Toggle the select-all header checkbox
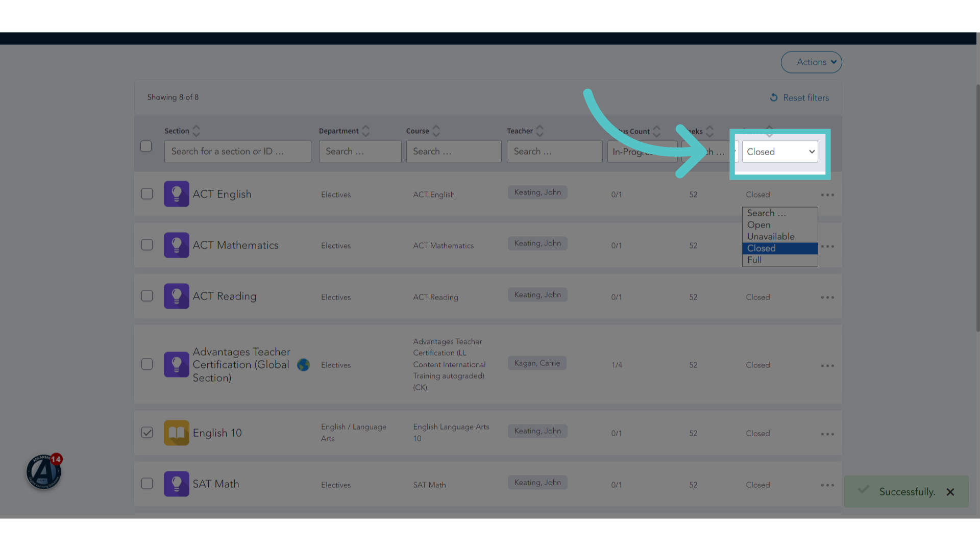The height and width of the screenshot is (551, 980). pyautogui.click(x=146, y=146)
